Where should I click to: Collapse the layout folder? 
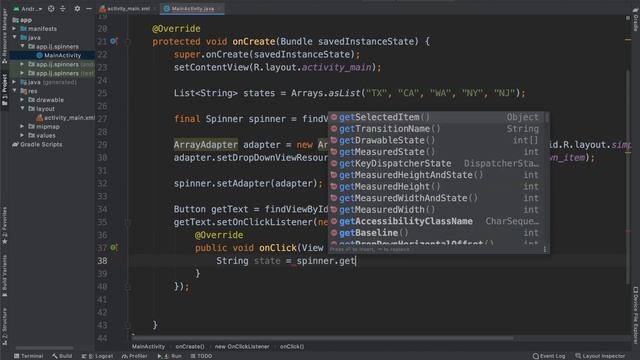22,109
